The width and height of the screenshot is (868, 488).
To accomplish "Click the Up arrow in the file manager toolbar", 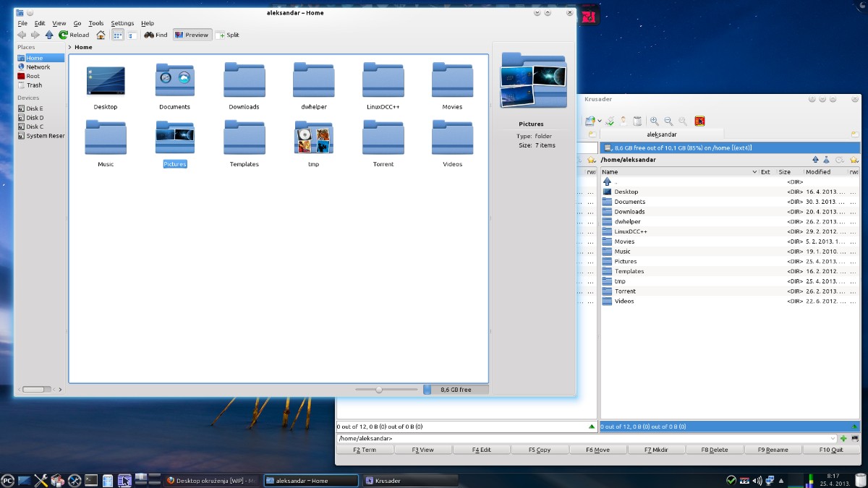I will pos(49,35).
